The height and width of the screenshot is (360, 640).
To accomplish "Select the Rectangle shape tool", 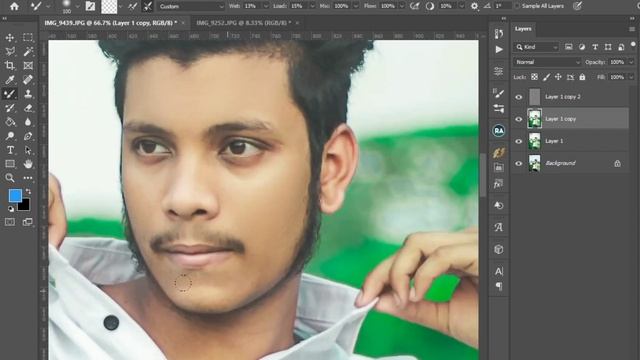I will 10,164.
